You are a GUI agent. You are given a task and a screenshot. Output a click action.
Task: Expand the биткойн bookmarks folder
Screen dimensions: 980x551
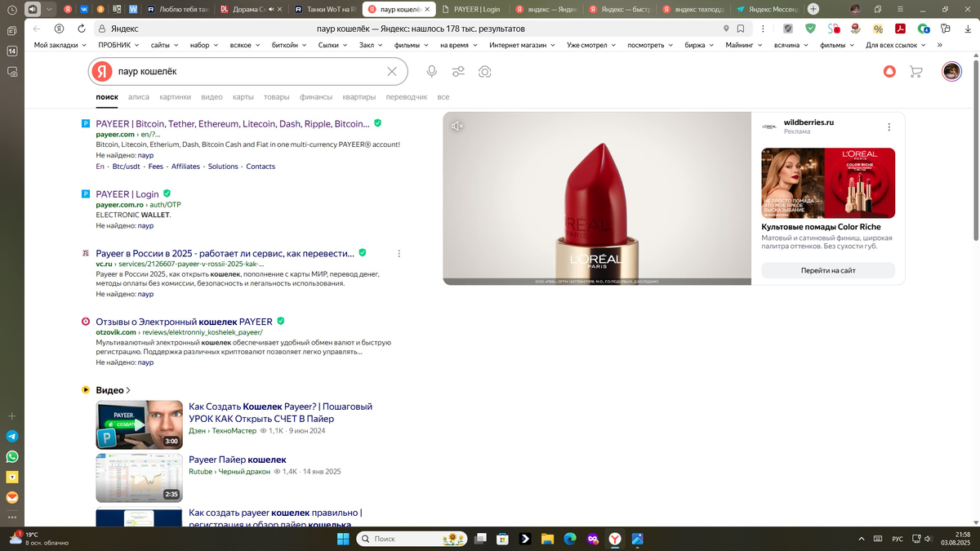[289, 45]
